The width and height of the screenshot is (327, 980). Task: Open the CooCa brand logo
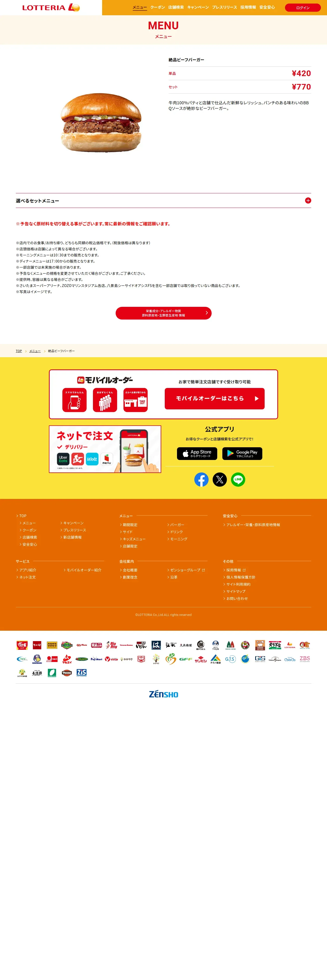click(290, 659)
